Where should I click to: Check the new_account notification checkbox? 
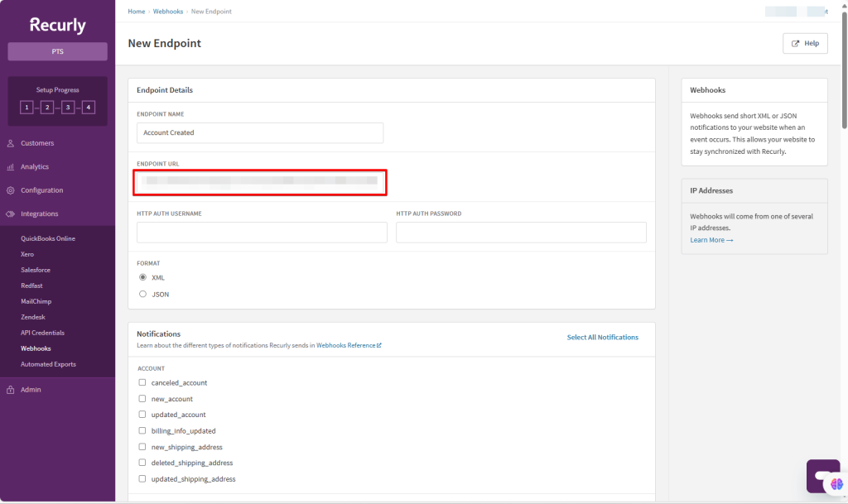142,399
